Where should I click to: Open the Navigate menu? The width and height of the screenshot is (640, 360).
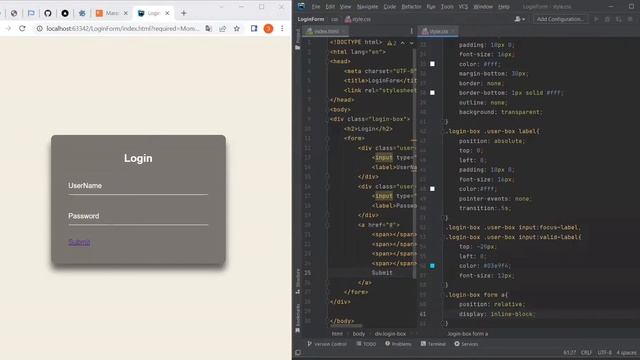[367, 7]
